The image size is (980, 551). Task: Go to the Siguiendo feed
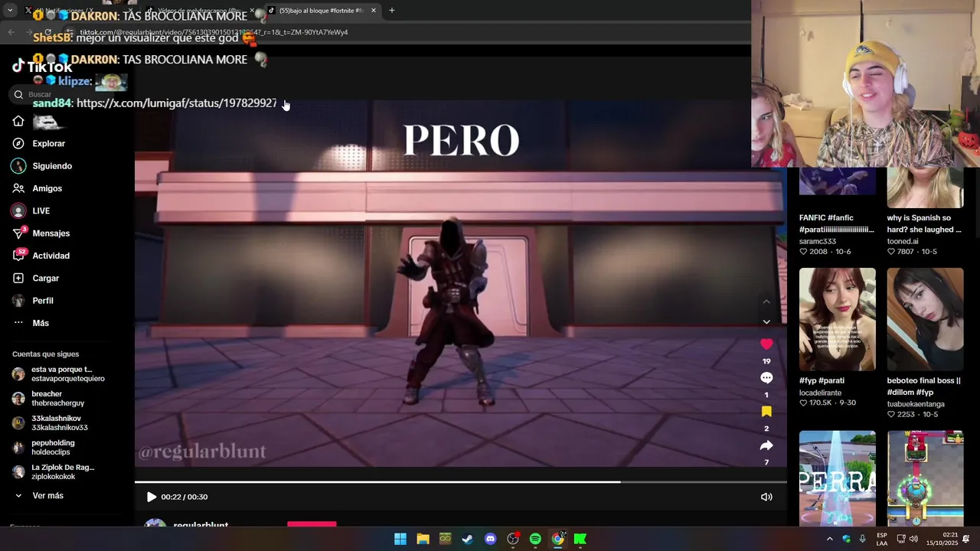tap(41, 166)
